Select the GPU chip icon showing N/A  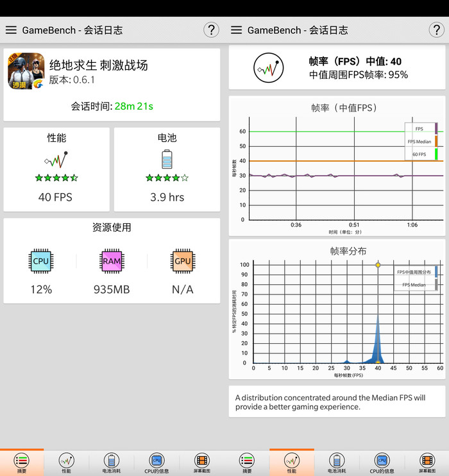pos(182,261)
